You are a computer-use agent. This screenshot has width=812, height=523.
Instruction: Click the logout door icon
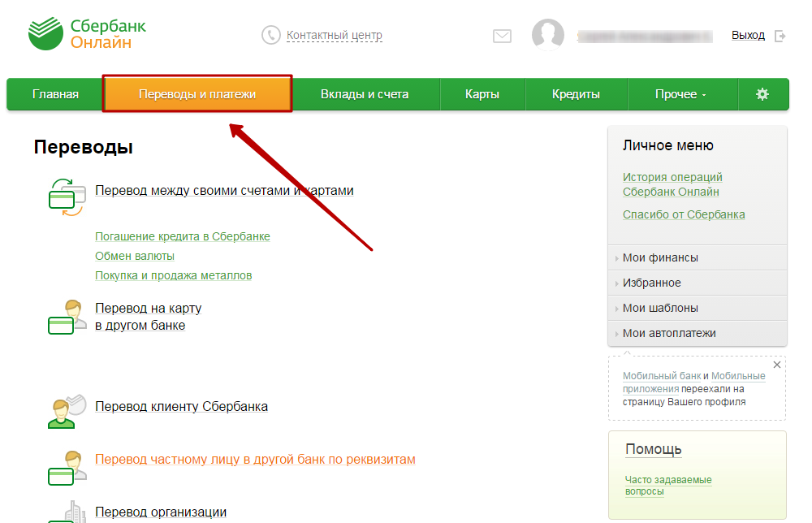pos(780,36)
